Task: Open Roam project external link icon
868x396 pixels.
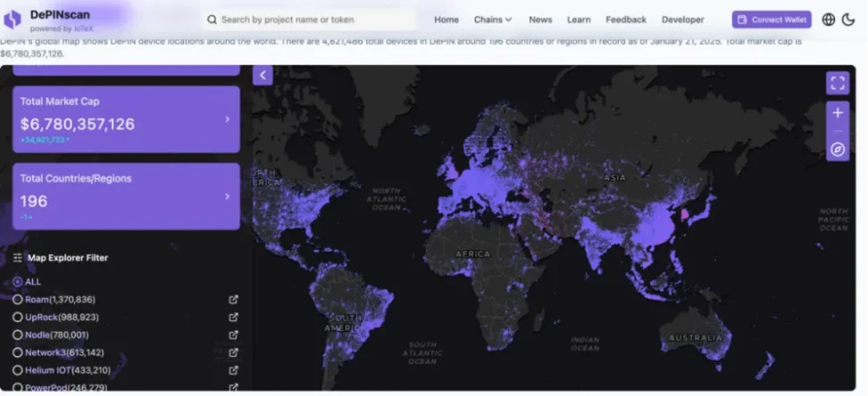Action: pos(233,300)
